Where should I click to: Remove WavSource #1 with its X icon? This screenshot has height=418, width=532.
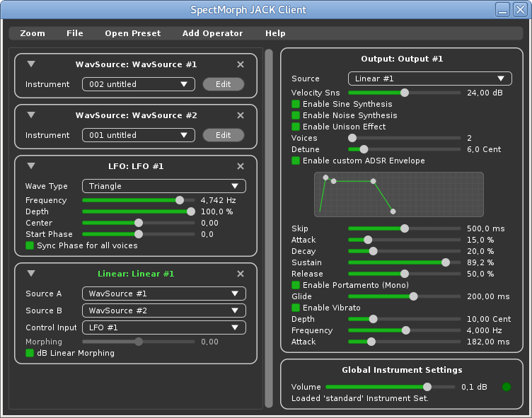pyautogui.click(x=241, y=64)
